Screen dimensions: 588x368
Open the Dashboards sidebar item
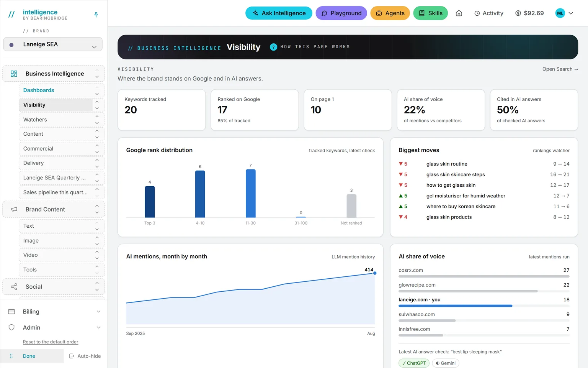click(39, 90)
